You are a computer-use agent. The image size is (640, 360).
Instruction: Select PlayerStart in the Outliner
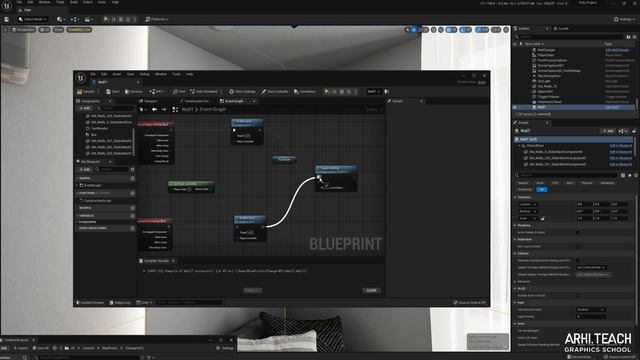(545, 55)
